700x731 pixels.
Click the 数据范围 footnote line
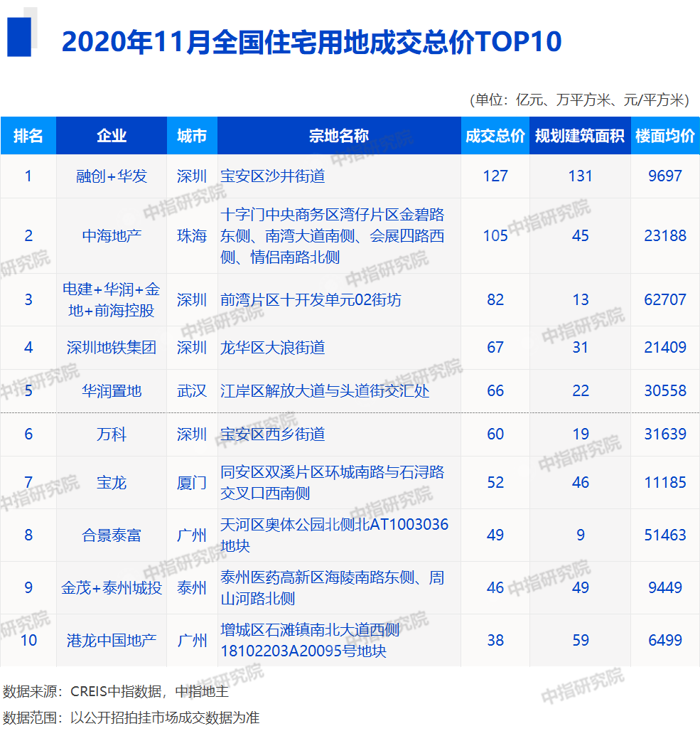click(131, 718)
